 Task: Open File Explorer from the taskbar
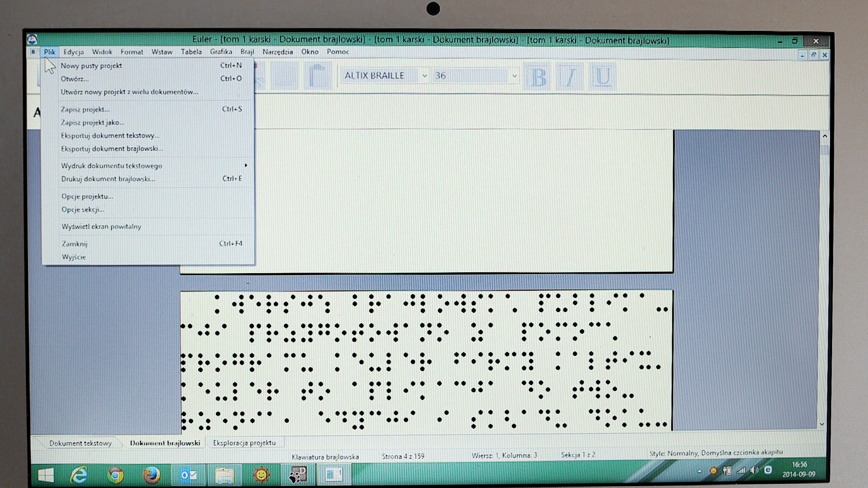(224, 475)
